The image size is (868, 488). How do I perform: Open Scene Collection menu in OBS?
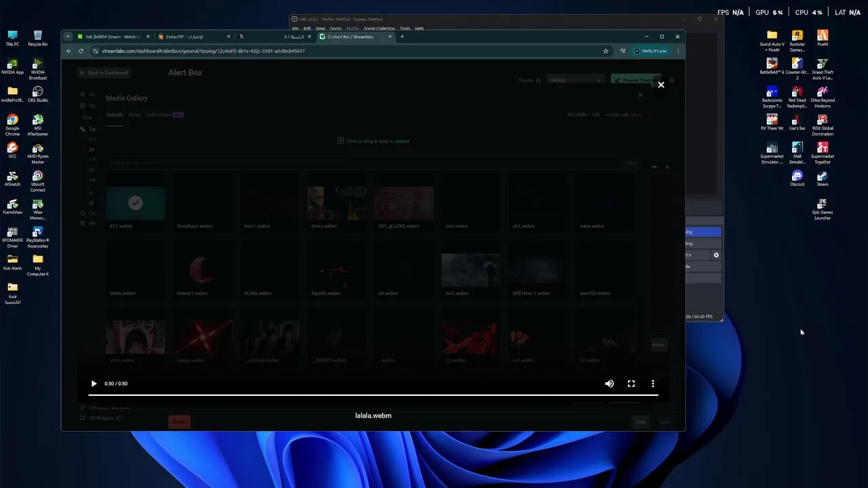point(379,28)
